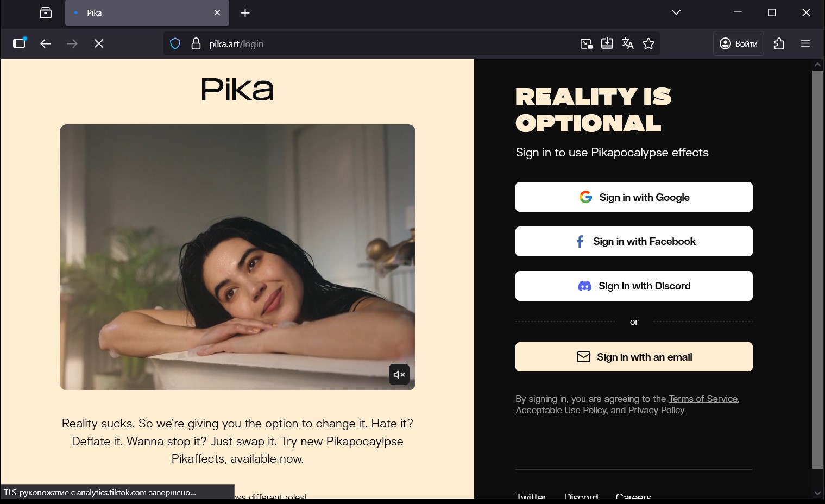Viewport: 825px width, 504px height.
Task: Click the download page icon in address bar
Action: click(x=607, y=44)
